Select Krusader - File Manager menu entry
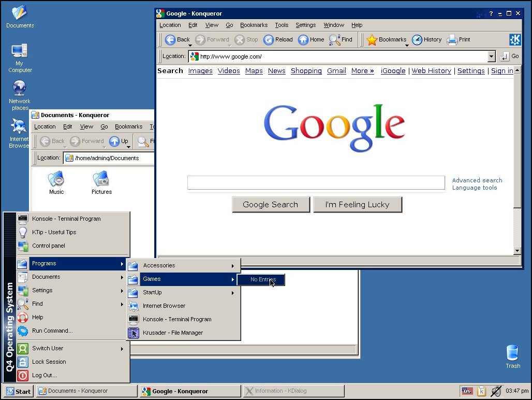The image size is (532, 400). pyautogui.click(x=183, y=333)
